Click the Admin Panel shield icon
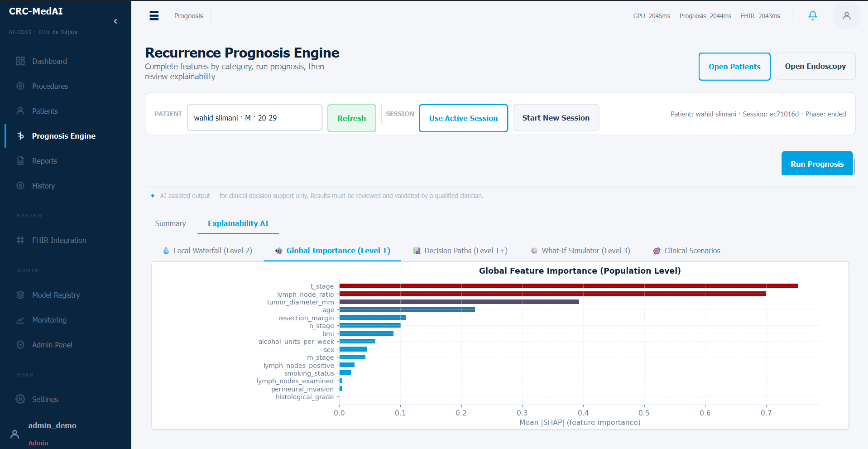 (x=20, y=345)
